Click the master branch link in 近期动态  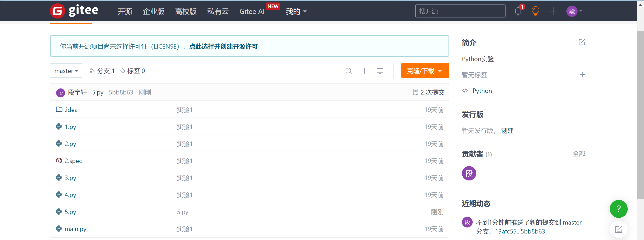click(572, 222)
